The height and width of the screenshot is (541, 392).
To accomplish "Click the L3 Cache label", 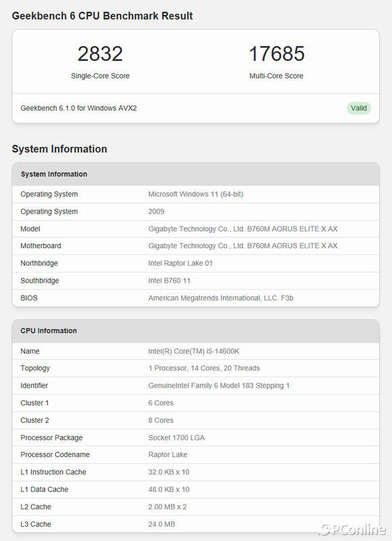I will 36,525.
